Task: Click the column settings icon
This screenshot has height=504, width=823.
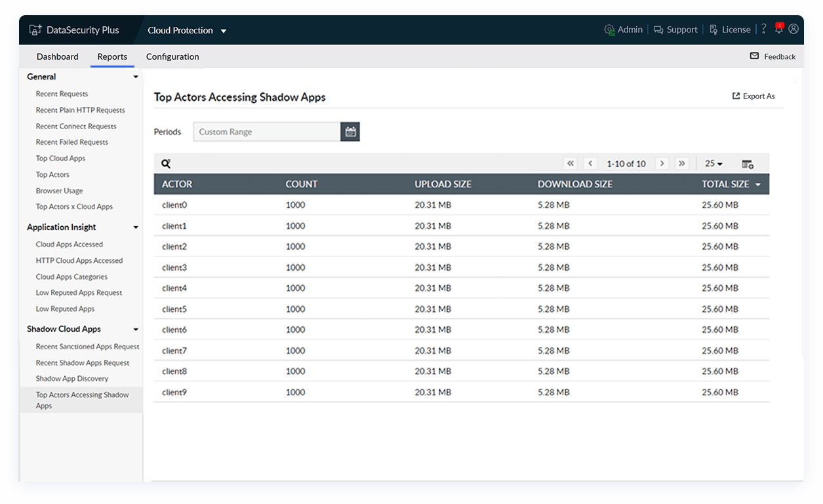Action: [748, 164]
